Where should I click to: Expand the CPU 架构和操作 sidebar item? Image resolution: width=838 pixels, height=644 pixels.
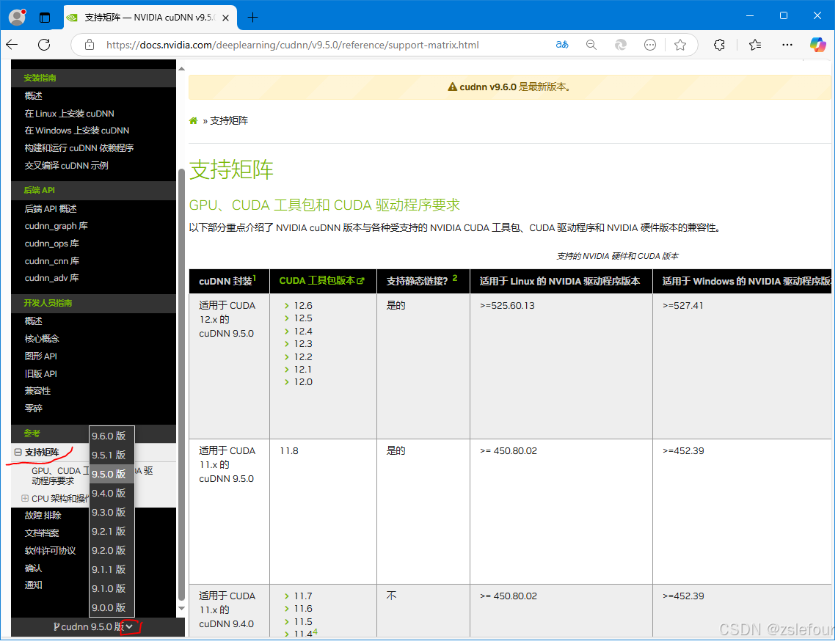[x=25, y=498]
